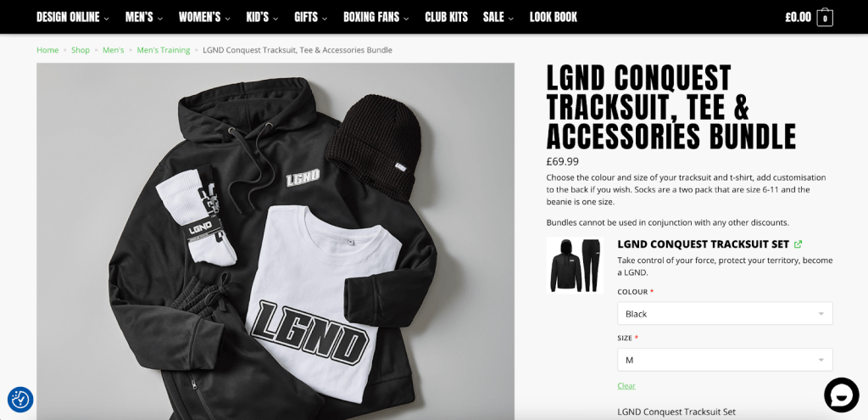The width and height of the screenshot is (868, 420).
Task: Expand the Design Online menu
Action: pyautogui.click(x=73, y=17)
